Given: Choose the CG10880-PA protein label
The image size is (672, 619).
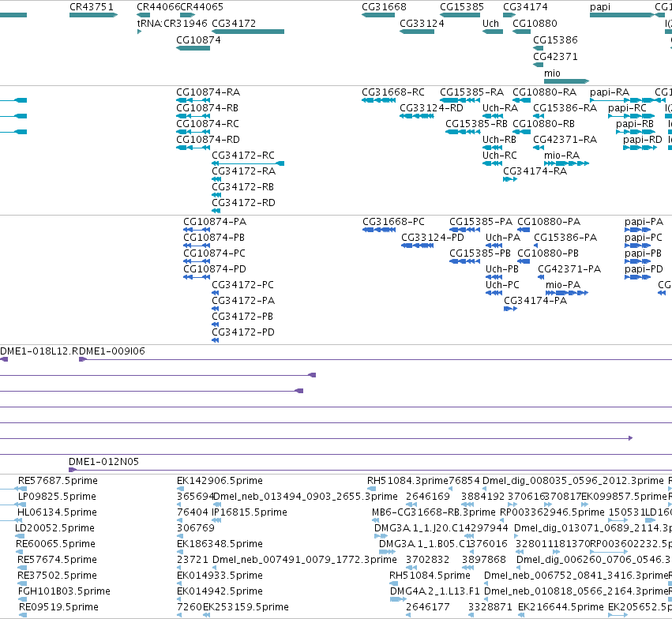Looking at the screenshot, I should [549, 222].
